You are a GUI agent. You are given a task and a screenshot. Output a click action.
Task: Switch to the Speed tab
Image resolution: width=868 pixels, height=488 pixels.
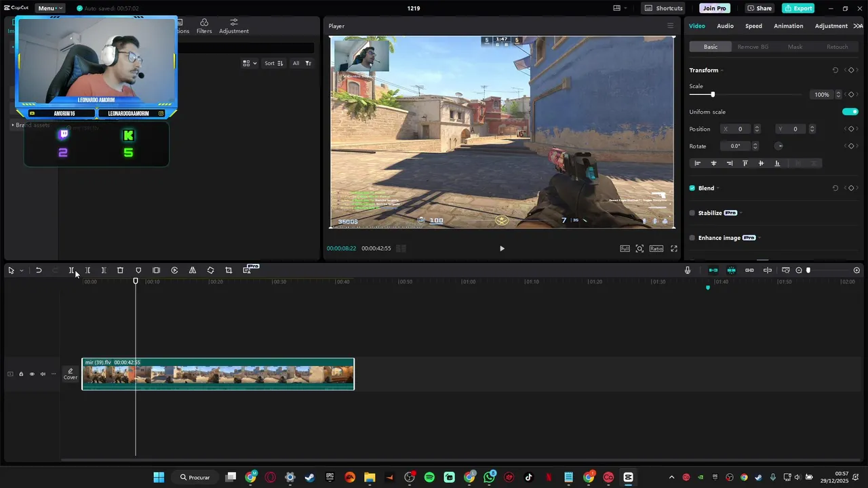(x=753, y=26)
